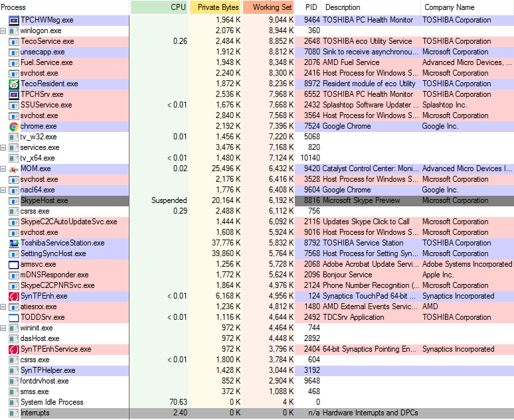
Task: Sort by the Process column header
Action: [x=64, y=7]
